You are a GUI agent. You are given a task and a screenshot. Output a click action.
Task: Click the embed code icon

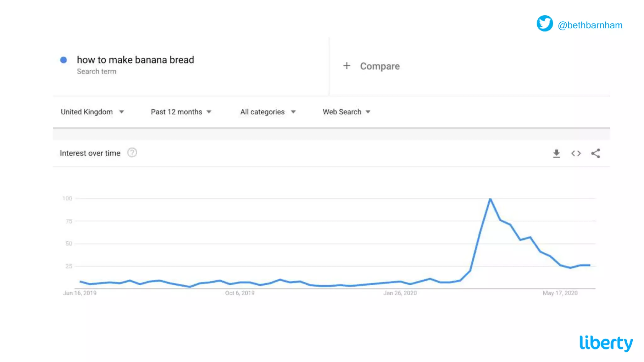576,153
